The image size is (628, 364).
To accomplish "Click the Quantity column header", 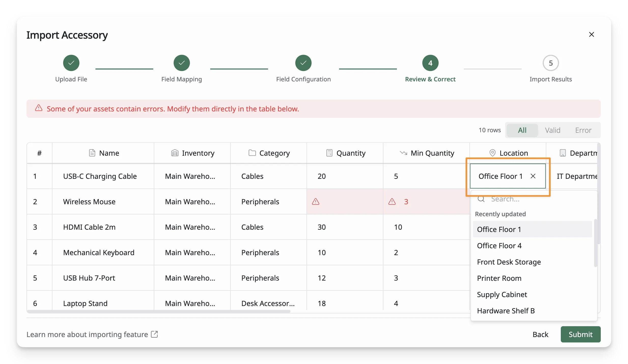I will pyautogui.click(x=345, y=153).
